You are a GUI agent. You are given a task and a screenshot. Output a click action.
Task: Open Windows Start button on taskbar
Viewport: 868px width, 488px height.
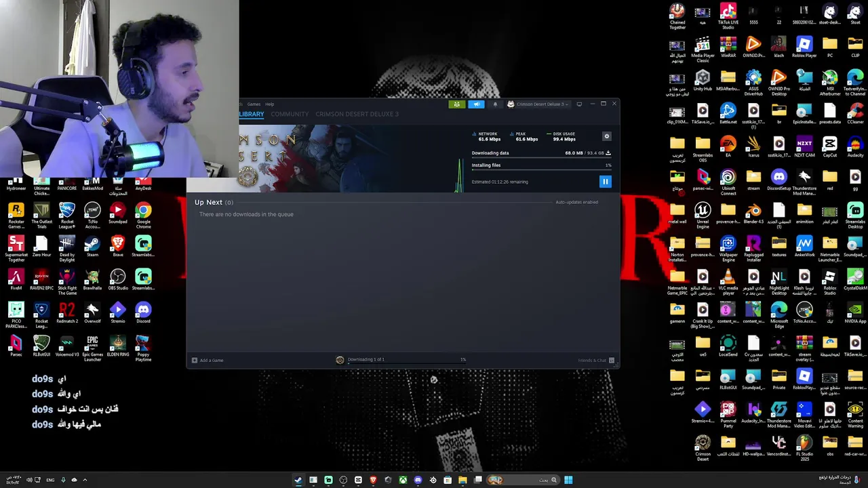[568, 480]
